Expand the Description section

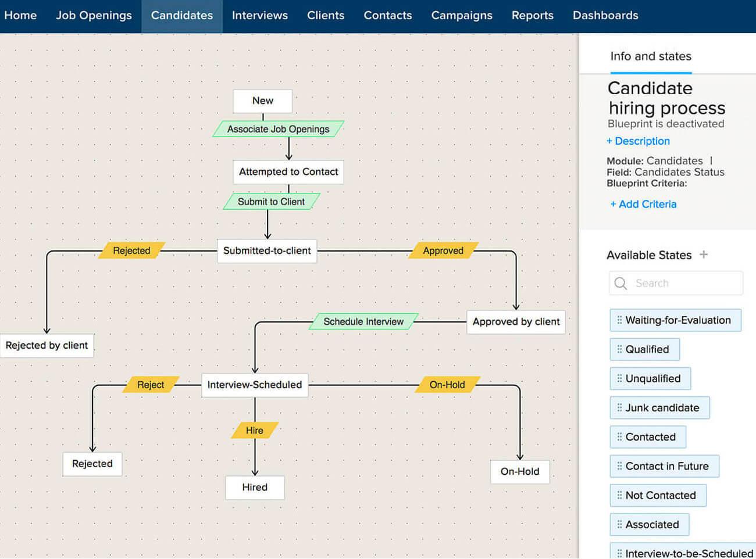(638, 141)
